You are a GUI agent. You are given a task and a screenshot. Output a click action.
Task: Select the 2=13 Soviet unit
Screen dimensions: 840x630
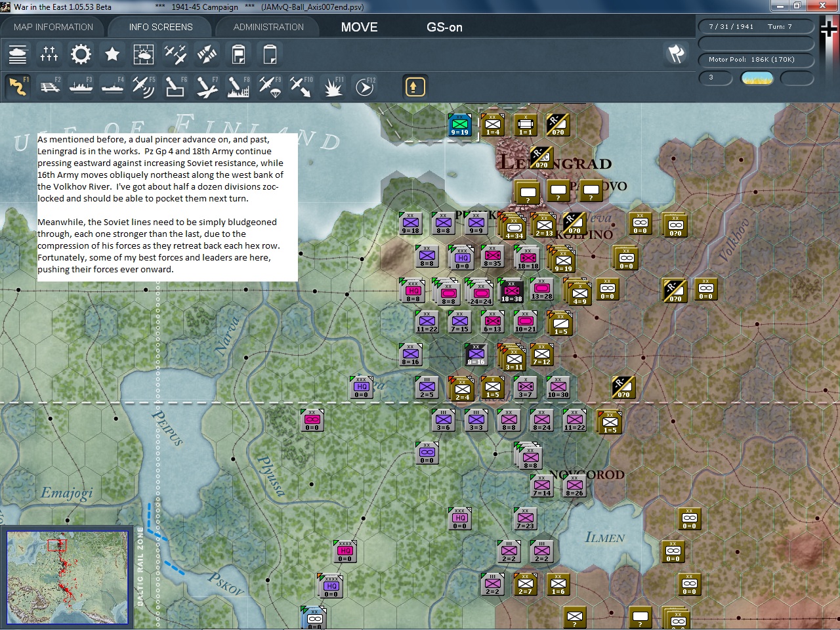pos(544,225)
